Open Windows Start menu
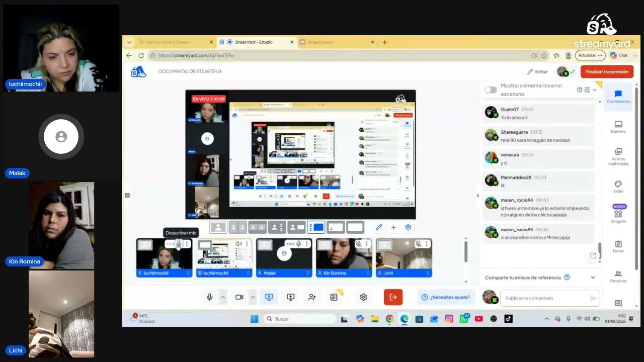The image size is (644, 362). coord(254,319)
